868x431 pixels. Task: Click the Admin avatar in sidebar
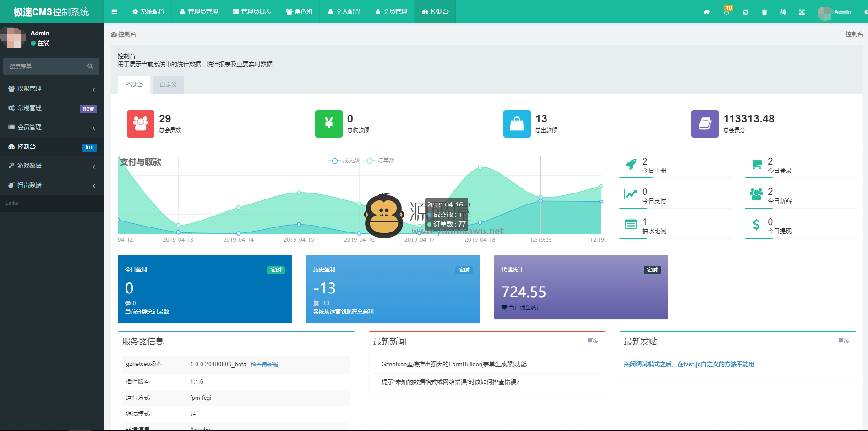13,38
